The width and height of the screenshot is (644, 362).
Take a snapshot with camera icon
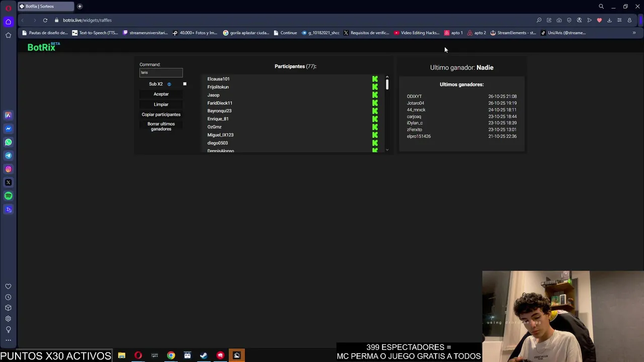pos(559,20)
